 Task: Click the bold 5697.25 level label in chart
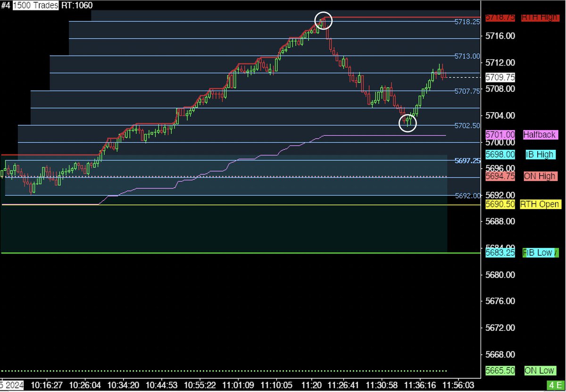[467, 161]
